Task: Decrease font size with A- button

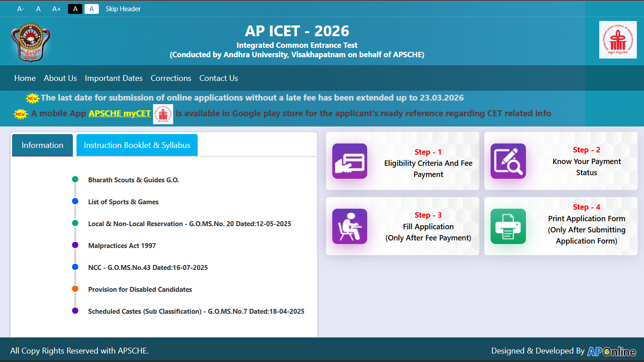Action: tap(21, 9)
